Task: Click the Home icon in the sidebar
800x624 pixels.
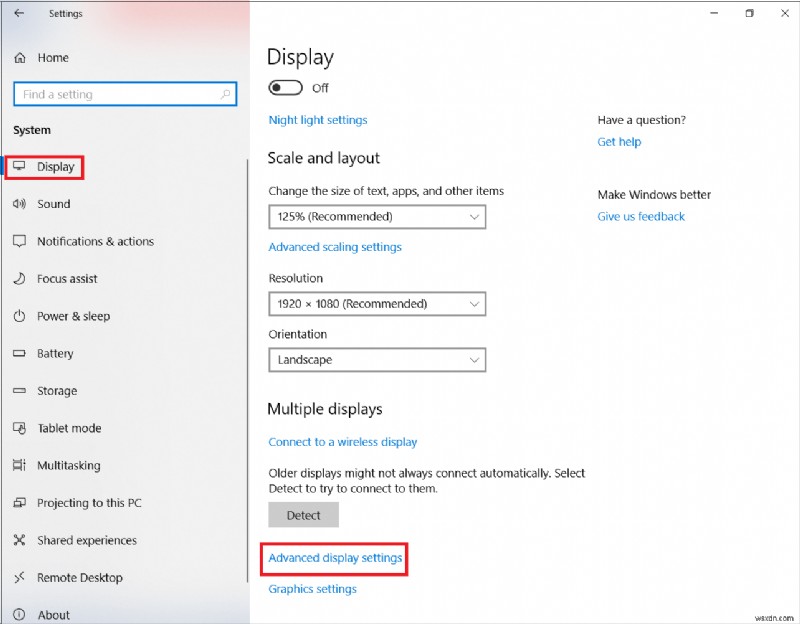Action: 17,57
